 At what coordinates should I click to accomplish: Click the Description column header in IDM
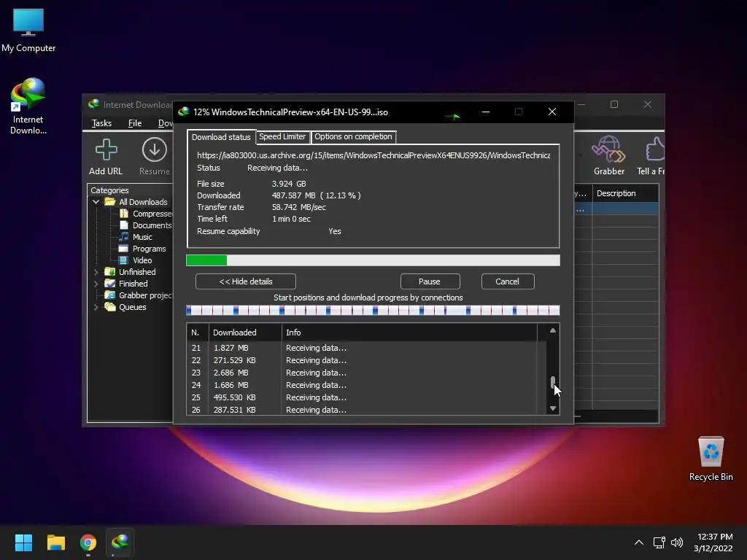coord(625,193)
